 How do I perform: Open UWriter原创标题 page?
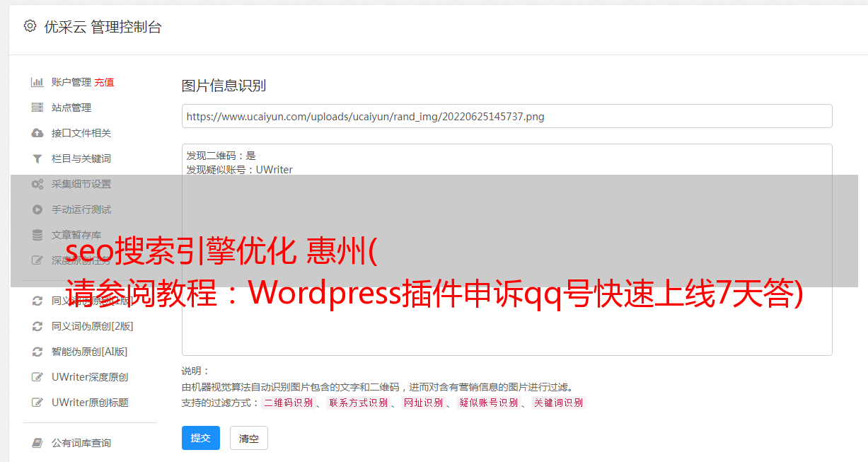(90, 403)
